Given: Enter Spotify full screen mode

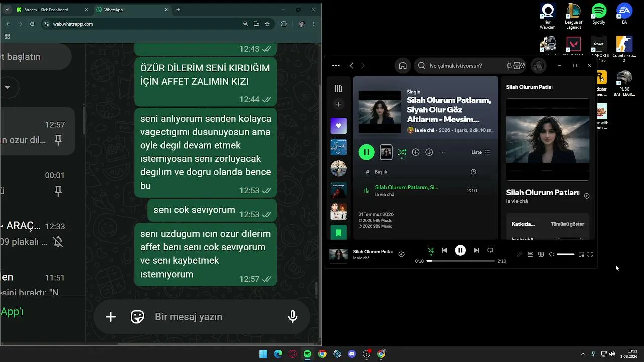Looking at the screenshot, I should pyautogui.click(x=590, y=255).
